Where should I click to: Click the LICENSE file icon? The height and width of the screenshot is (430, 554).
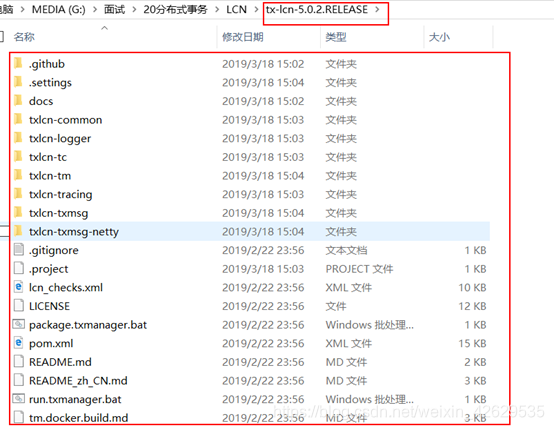click(19, 306)
